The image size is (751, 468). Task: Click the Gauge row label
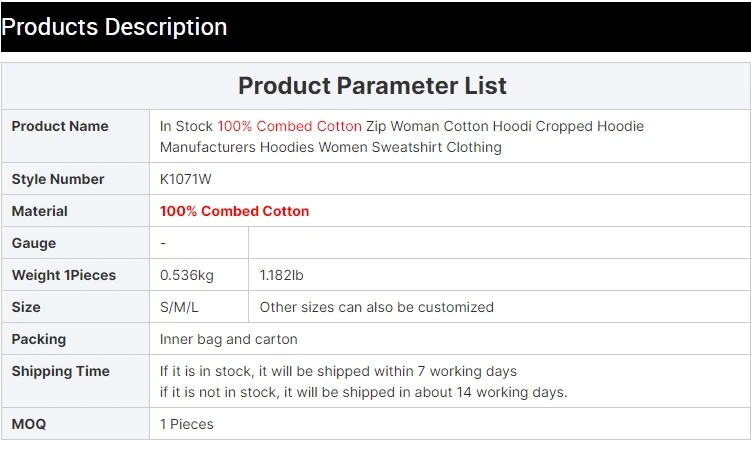pyautogui.click(x=34, y=243)
